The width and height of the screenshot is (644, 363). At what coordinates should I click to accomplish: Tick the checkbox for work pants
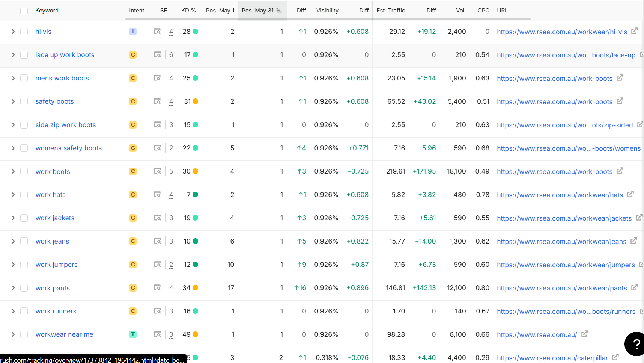coord(24,288)
